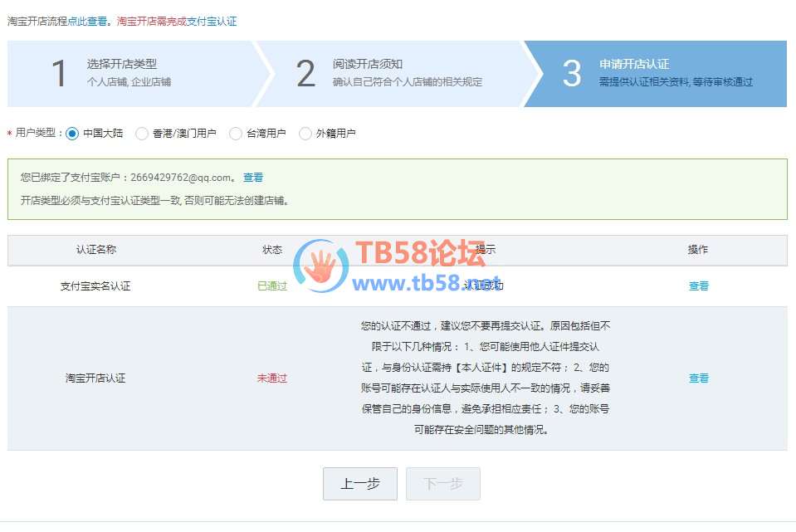Select step 3 申请开店认证
The height and width of the screenshot is (532, 796).
tap(657, 74)
